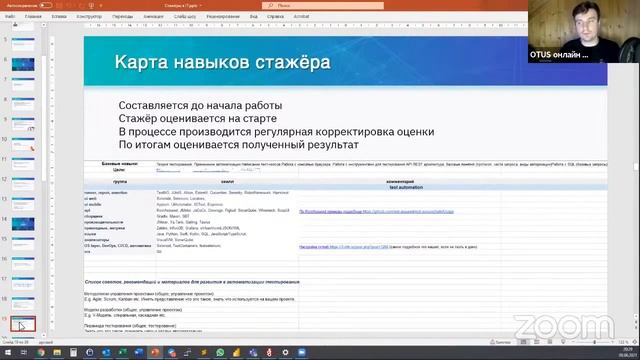Viewport: 640px width, 360px height.
Task: Select slide 12 thumbnail
Action: tap(23, 184)
